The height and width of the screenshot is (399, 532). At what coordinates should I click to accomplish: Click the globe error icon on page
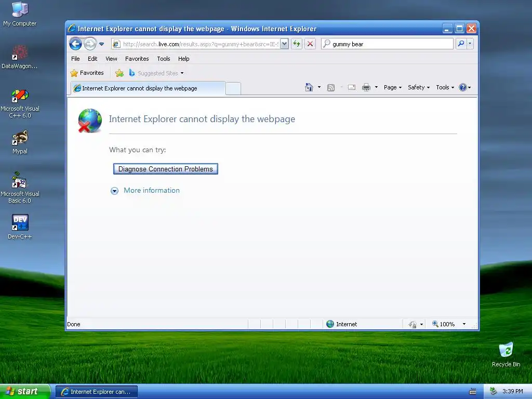(x=89, y=121)
